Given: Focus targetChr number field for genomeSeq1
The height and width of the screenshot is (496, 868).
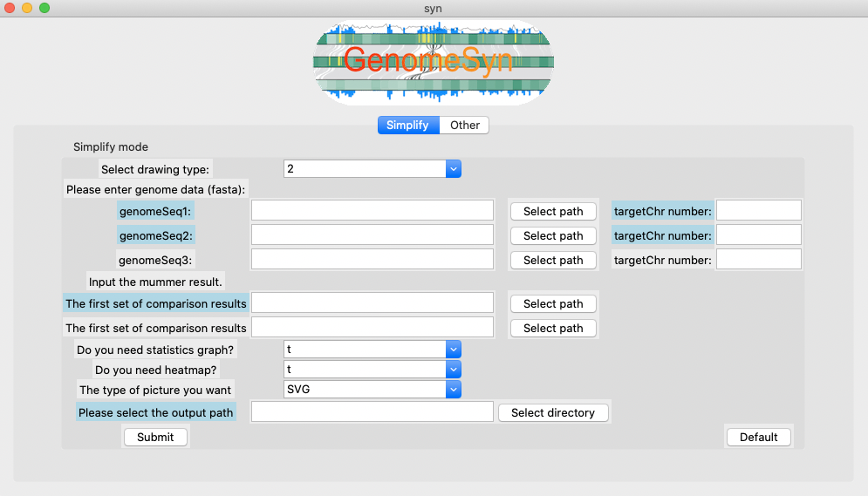Looking at the screenshot, I should coord(758,211).
